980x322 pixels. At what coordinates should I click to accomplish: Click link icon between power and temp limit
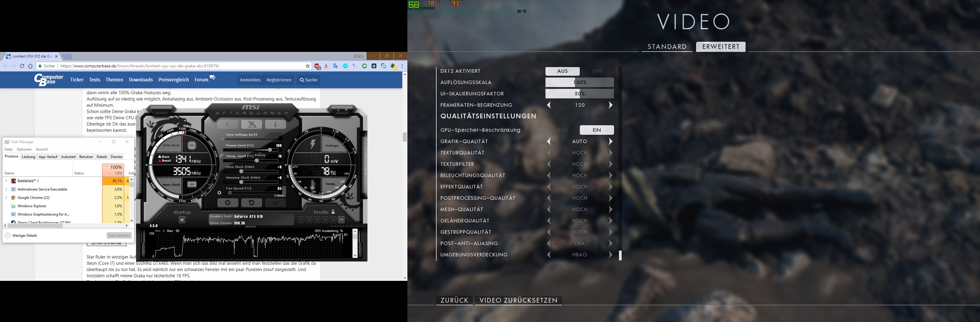pyautogui.click(x=221, y=156)
